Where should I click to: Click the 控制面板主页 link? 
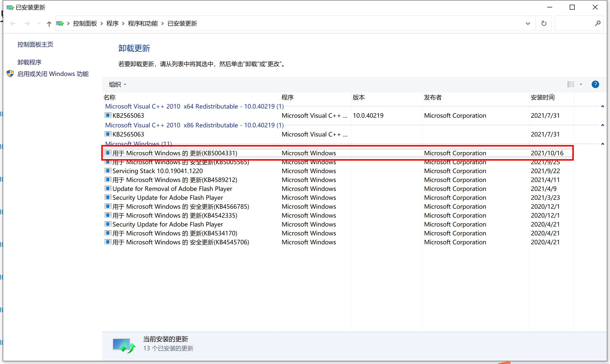pos(35,44)
